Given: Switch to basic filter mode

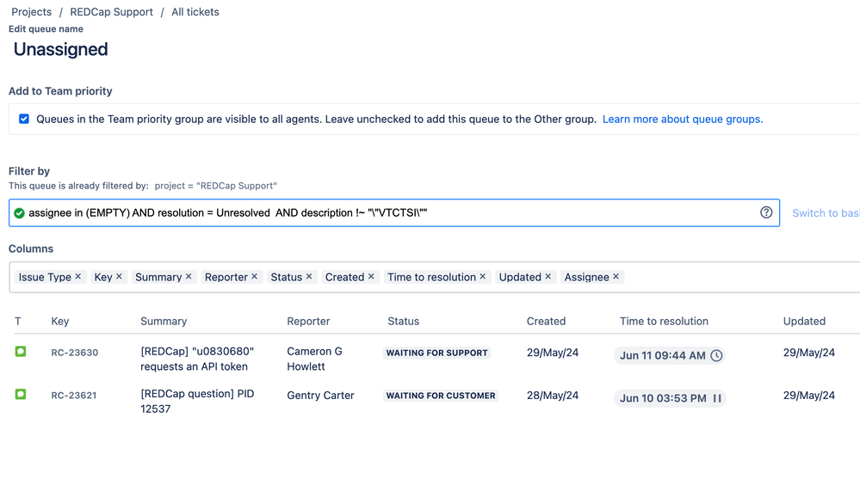Looking at the screenshot, I should [x=826, y=213].
